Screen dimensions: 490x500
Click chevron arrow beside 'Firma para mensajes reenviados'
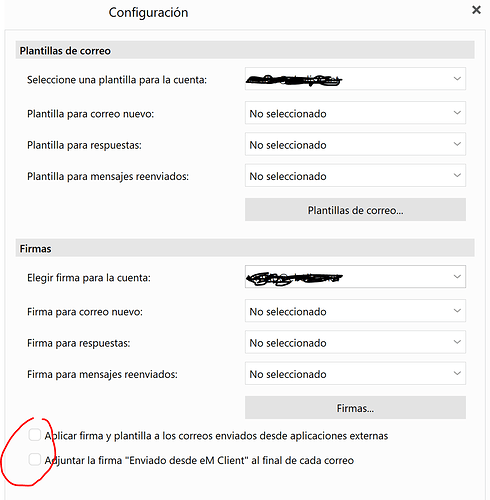457,373
